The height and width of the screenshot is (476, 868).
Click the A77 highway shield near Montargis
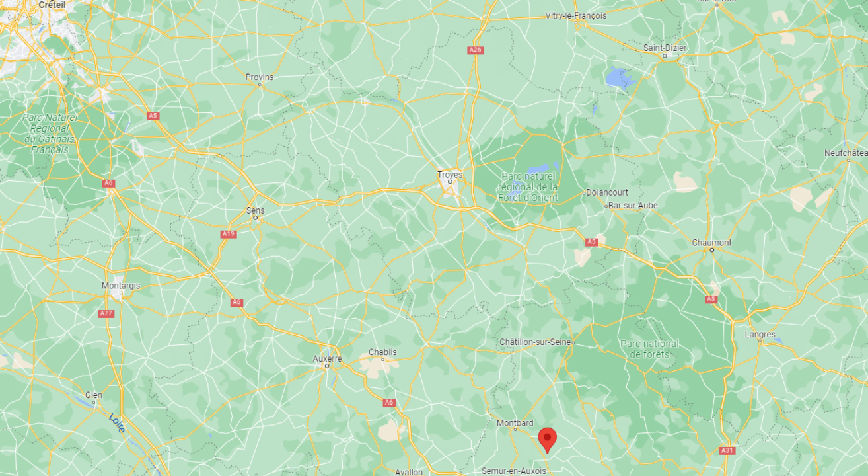(x=106, y=313)
